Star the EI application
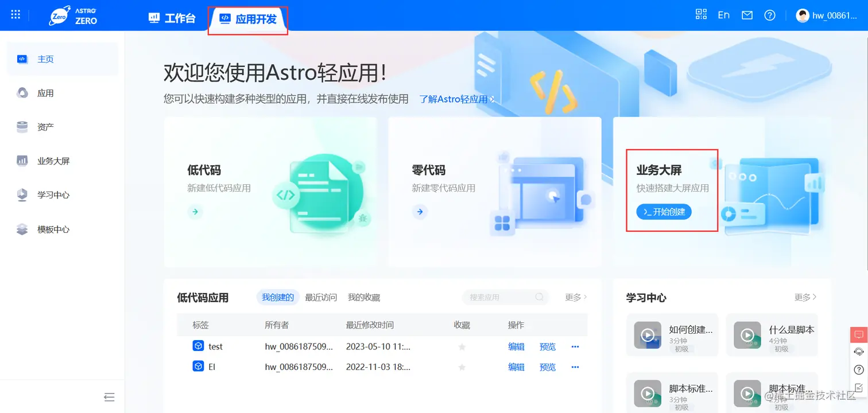Image resolution: width=868 pixels, height=413 pixels. coord(462,367)
